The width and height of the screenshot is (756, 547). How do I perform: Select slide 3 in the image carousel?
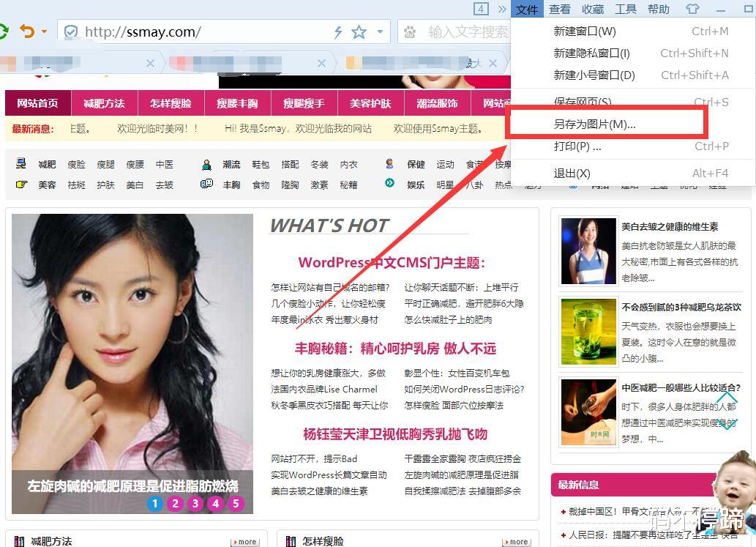(x=195, y=504)
